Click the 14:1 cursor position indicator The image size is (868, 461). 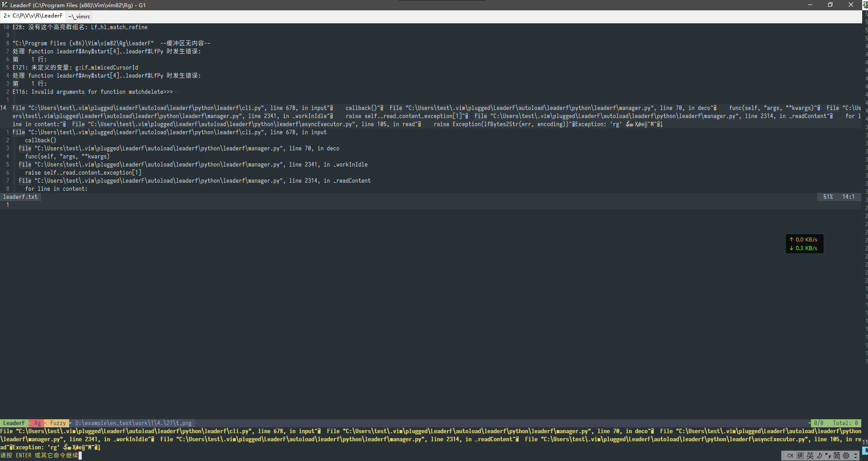848,197
